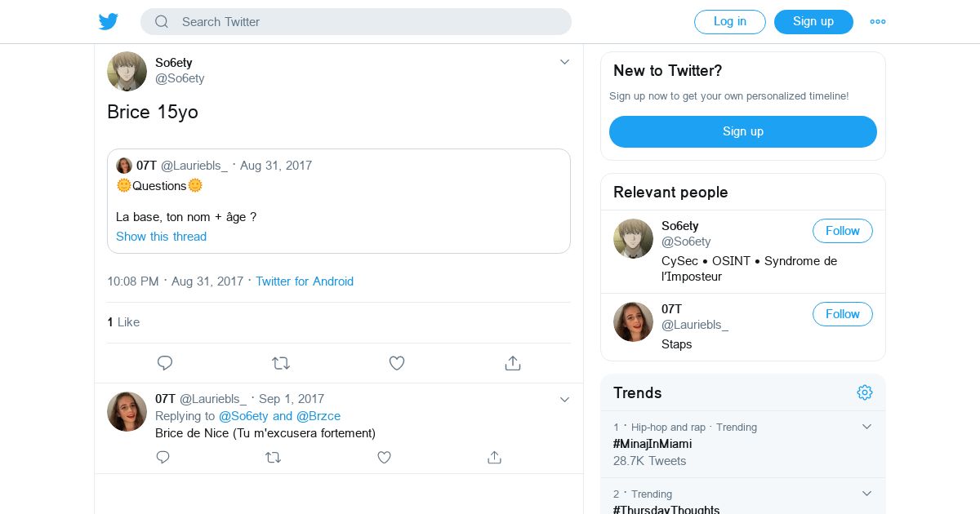Share the main tweet by So6ety

click(513, 363)
